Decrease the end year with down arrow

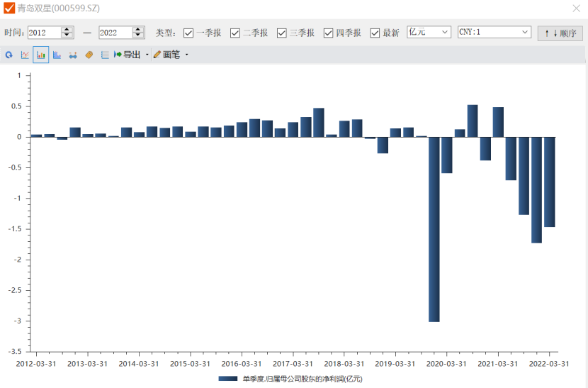138,35
